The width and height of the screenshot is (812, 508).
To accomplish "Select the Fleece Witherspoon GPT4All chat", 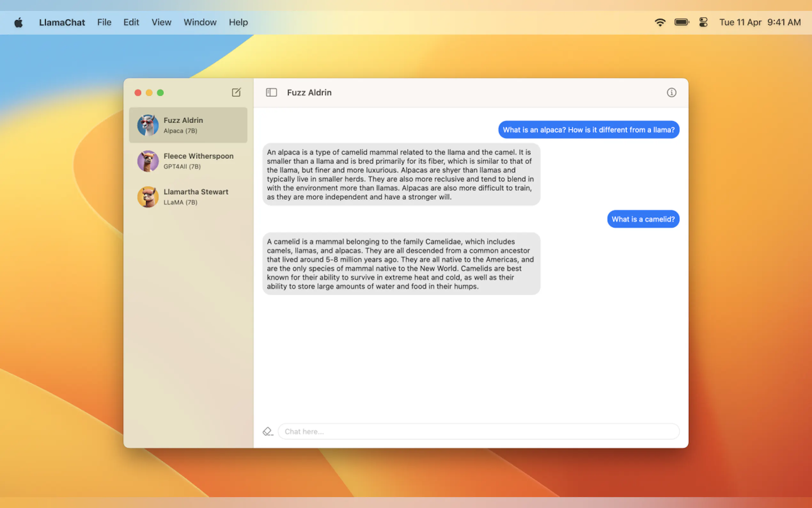I will coord(198,161).
